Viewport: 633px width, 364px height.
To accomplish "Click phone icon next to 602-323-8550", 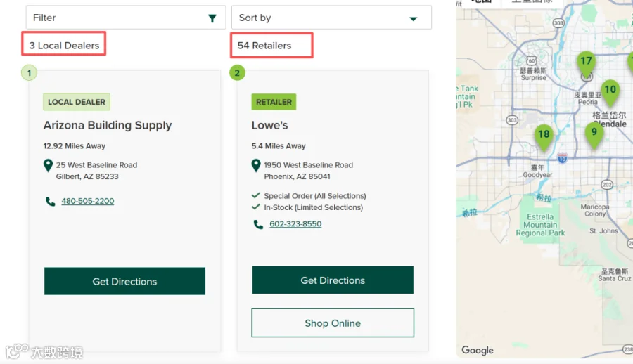I will click(x=258, y=224).
